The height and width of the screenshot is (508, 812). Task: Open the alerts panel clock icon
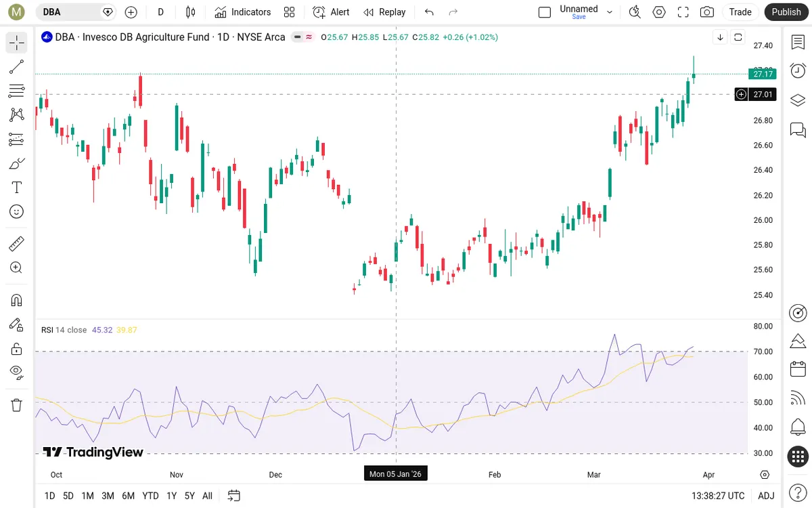click(x=798, y=71)
